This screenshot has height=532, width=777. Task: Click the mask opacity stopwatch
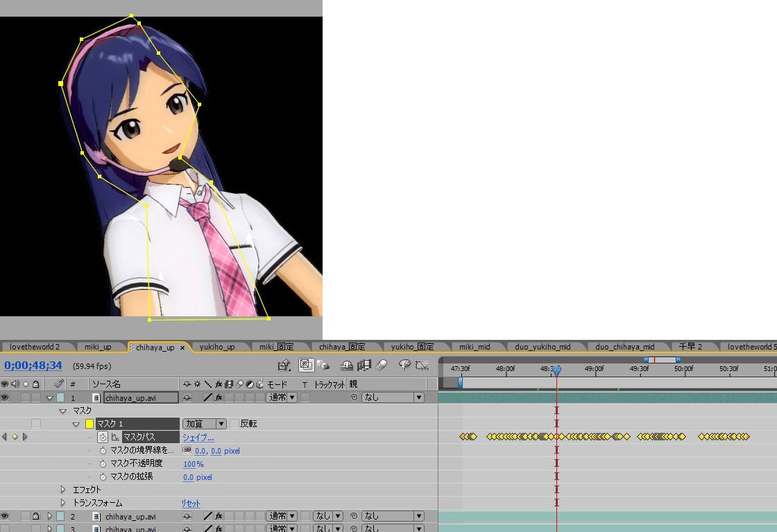pyautogui.click(x=103, y=463)
